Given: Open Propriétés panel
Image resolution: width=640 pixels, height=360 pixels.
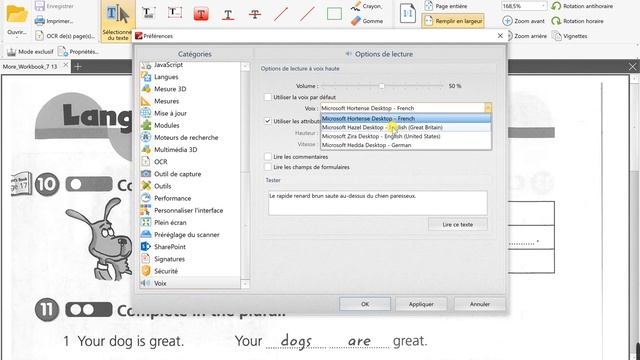Looking at the screenshot, I should 78,51.
